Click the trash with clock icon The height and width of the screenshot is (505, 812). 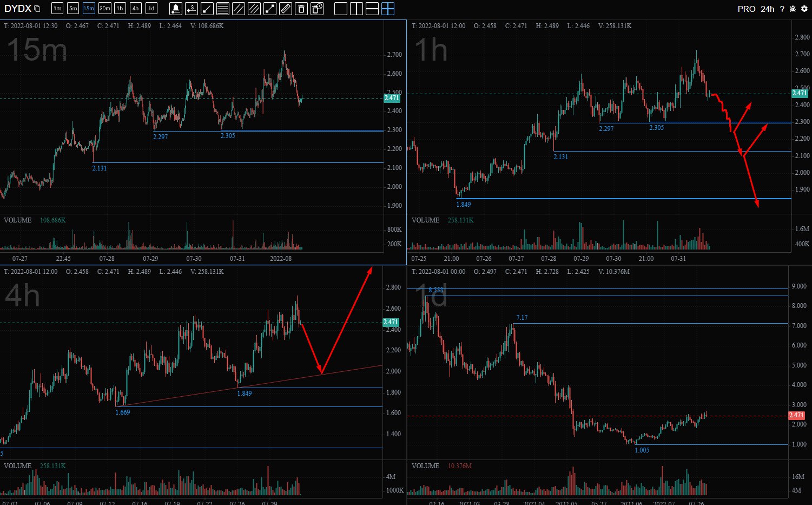tap(317, 9)
